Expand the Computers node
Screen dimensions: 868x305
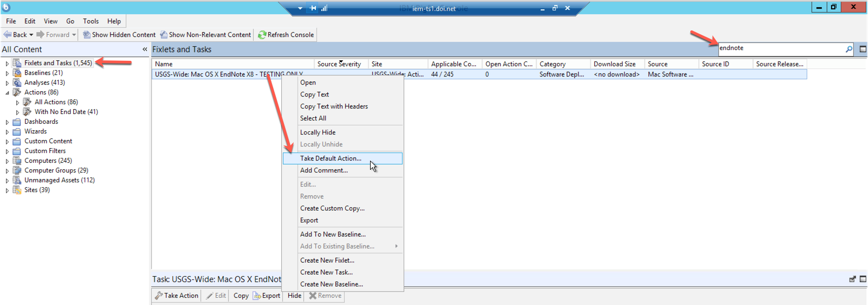pos(7,161)
